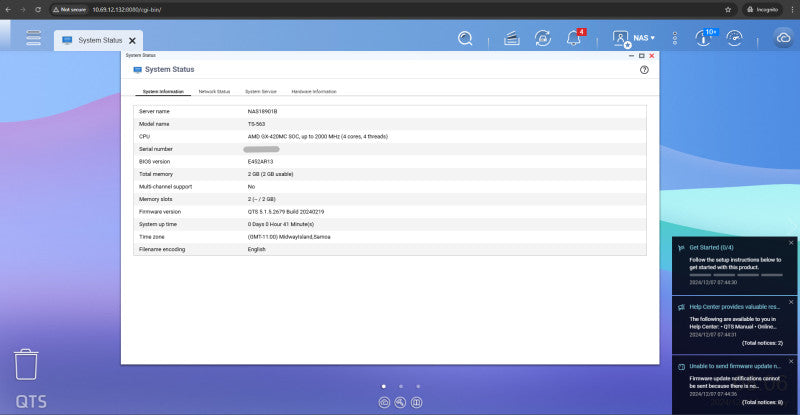This screenshot has width=800, height=415.
Task: Select the System Status taskbar tab
Action: tap(98, 40)
